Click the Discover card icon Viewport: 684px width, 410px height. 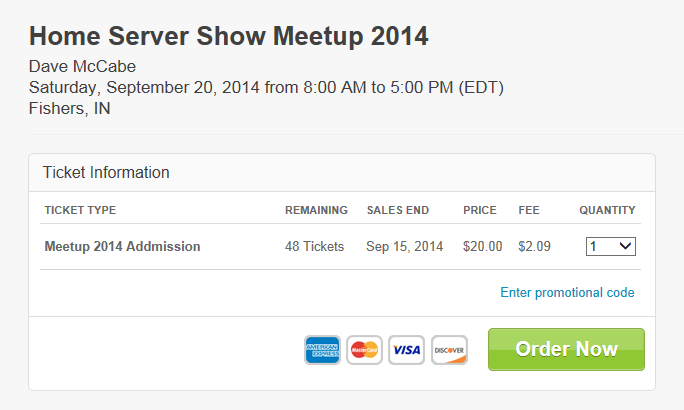pos(449,350)
